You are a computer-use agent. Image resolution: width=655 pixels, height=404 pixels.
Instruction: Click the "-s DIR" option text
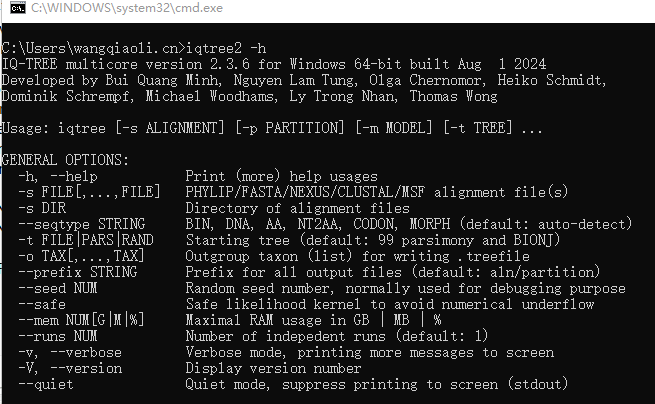(x=43, y=208)
